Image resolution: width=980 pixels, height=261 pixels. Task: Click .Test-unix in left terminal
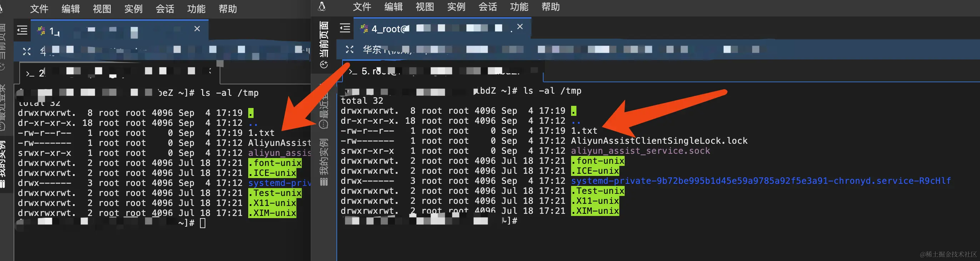(275, 193)
